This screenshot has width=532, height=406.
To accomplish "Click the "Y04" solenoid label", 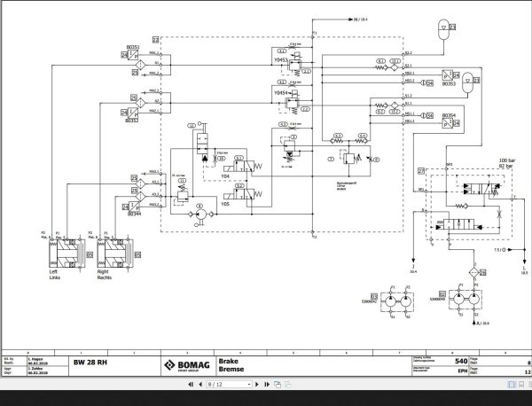I will 225,176.
